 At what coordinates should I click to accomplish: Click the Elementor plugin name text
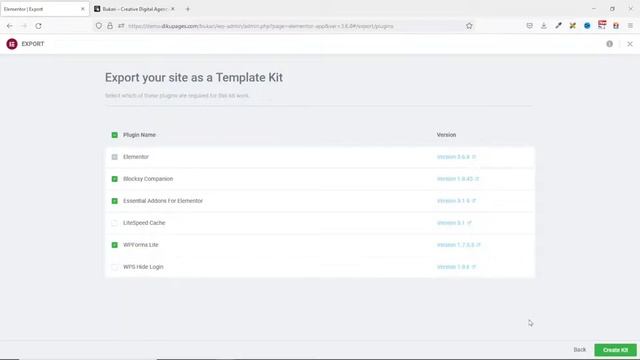(136, 157)
